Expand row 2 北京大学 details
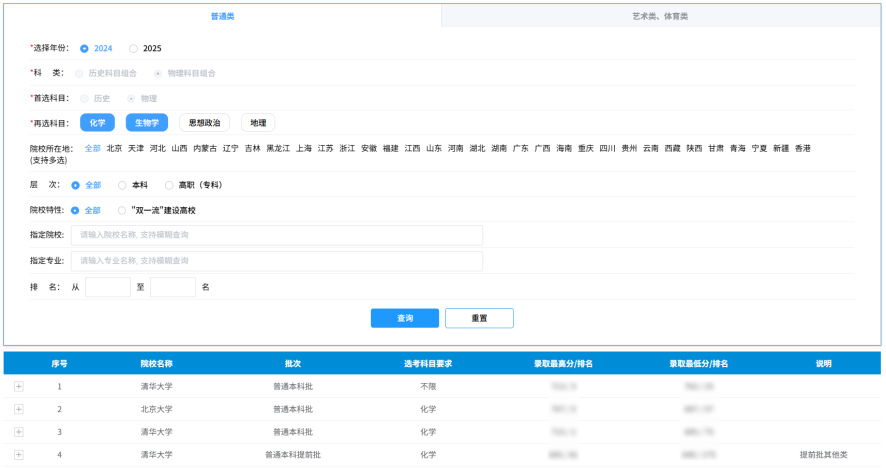886x468 pixels. coord(19,409)
